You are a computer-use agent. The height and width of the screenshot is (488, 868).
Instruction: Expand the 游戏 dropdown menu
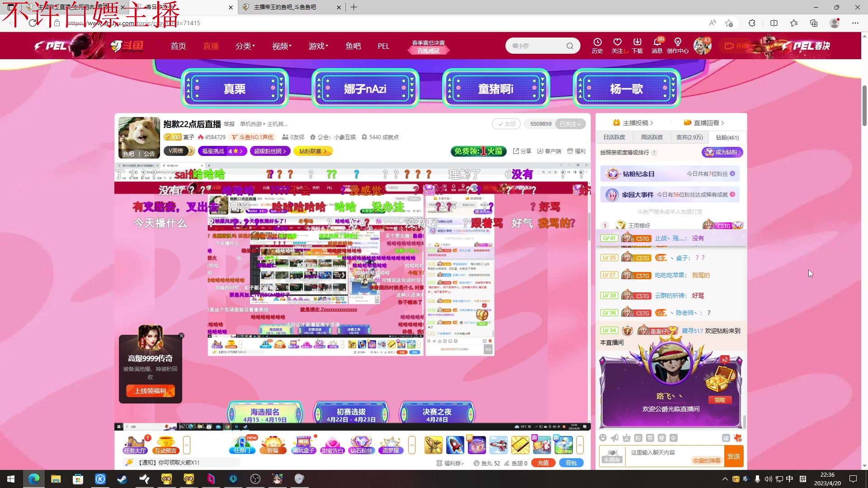coord(318,46)
